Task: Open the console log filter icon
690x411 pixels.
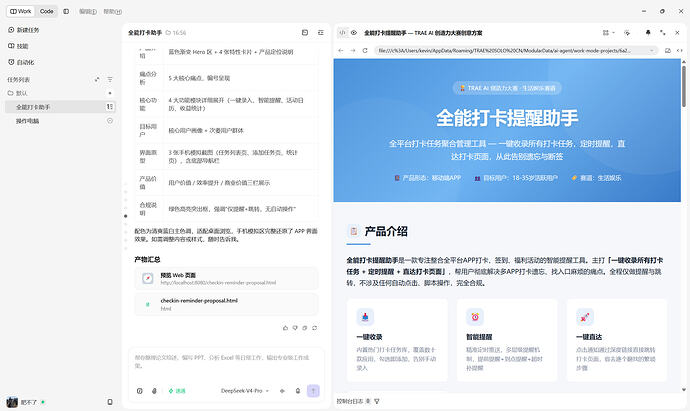Action: pos(377,401)
